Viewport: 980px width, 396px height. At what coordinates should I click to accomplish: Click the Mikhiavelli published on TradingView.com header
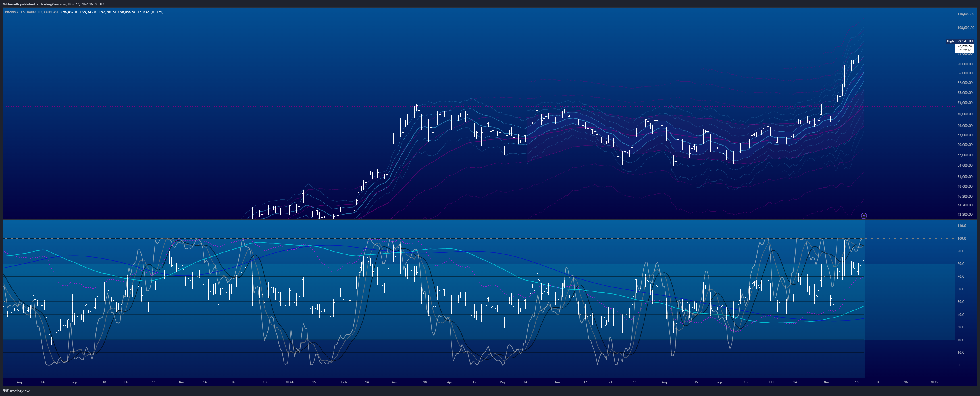click(54, 4)
